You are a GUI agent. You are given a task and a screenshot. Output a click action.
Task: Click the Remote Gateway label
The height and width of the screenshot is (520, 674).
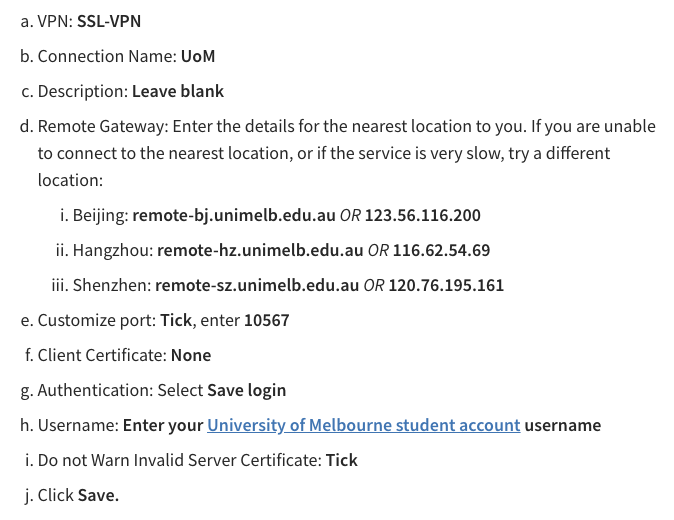pos(103,126)
